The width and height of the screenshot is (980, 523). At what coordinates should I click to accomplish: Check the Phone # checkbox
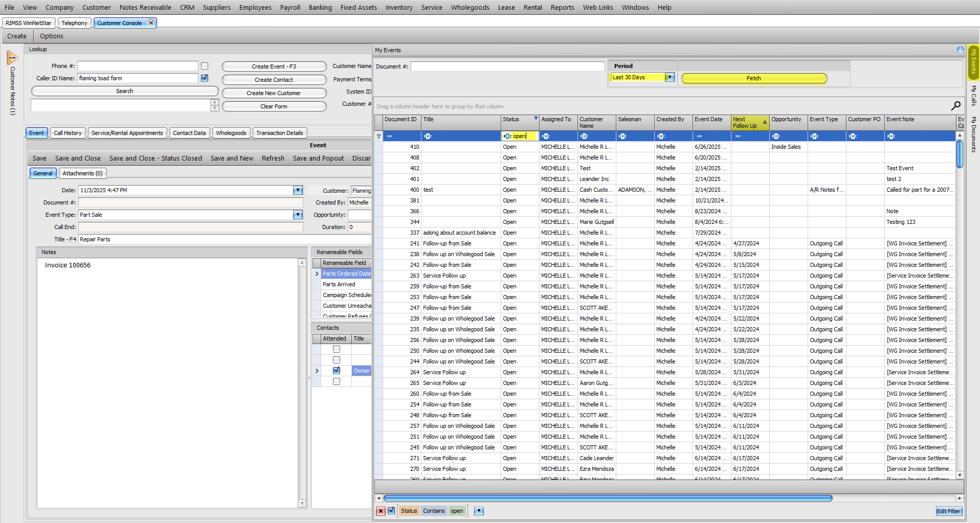coord(205,66)
